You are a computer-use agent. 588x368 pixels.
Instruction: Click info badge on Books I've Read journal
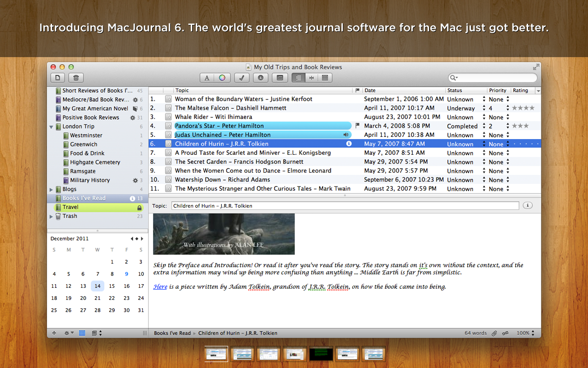[133, 199]
